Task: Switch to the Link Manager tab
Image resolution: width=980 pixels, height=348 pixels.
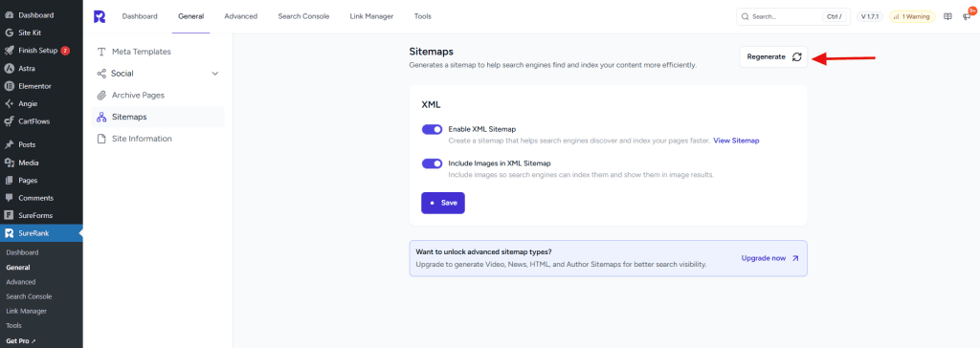Action: click(x=371, y=17)
